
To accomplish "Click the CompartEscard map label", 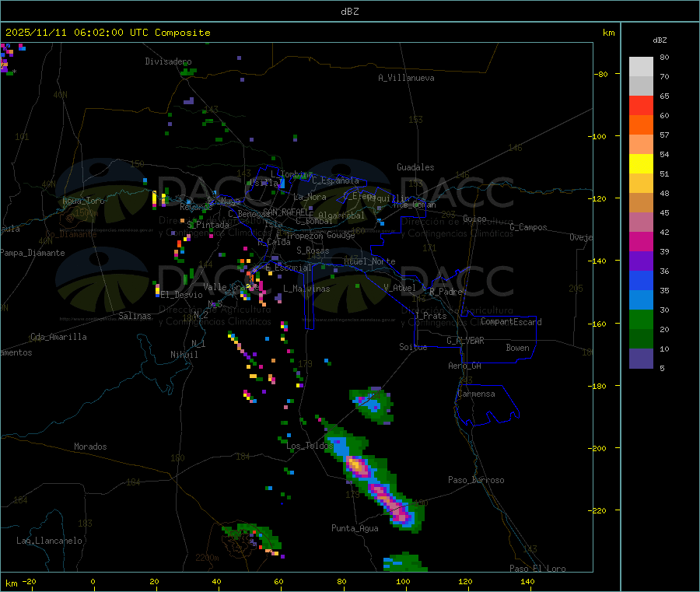I will 511,322.
